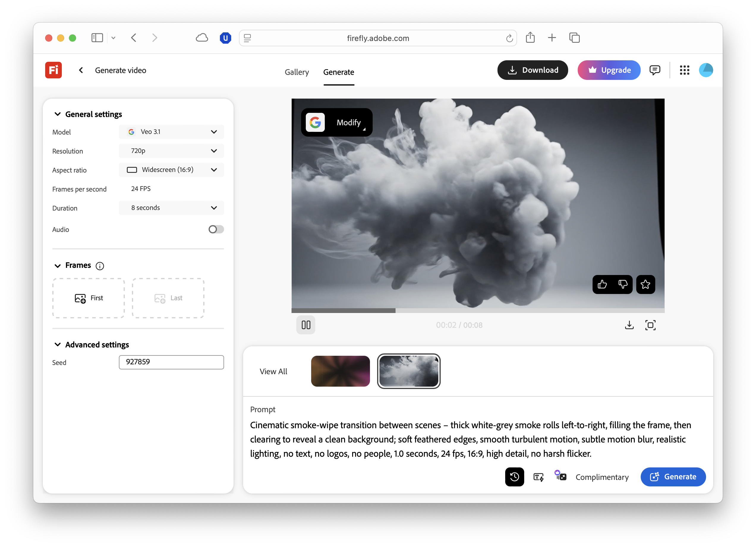Collapse the General settings section
Viewport: 756px width, 547px height.
click(x=58, y=114)
